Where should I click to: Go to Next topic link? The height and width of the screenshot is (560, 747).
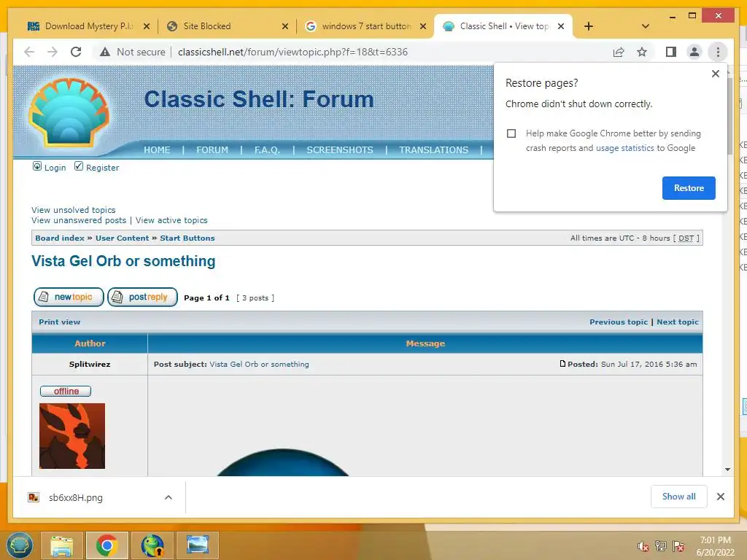point(678,322)
